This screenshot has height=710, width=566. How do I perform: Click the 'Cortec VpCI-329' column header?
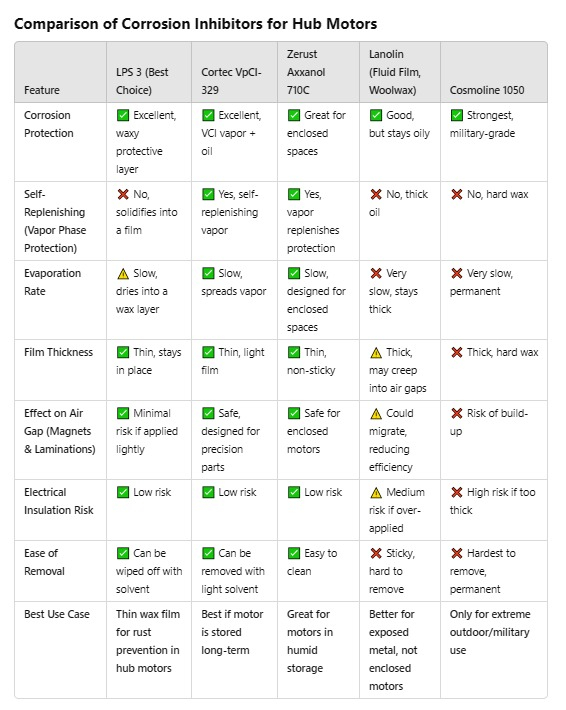pos(231,81)
